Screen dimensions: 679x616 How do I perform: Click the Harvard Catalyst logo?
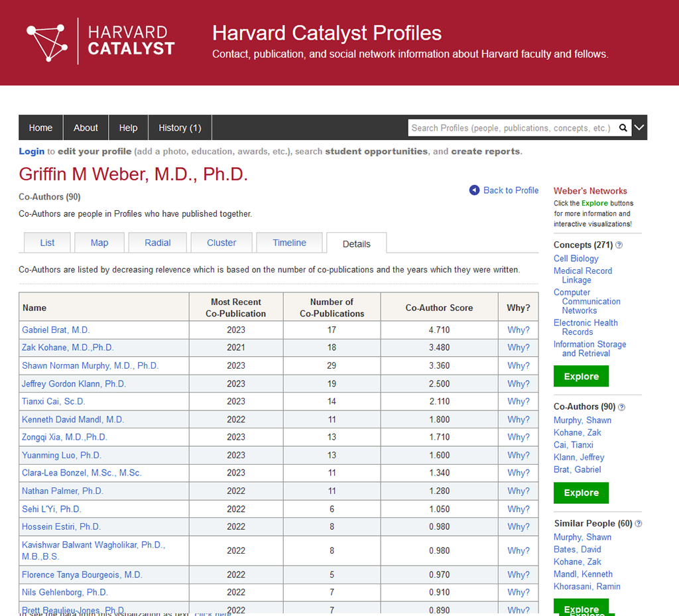[101, 41]
